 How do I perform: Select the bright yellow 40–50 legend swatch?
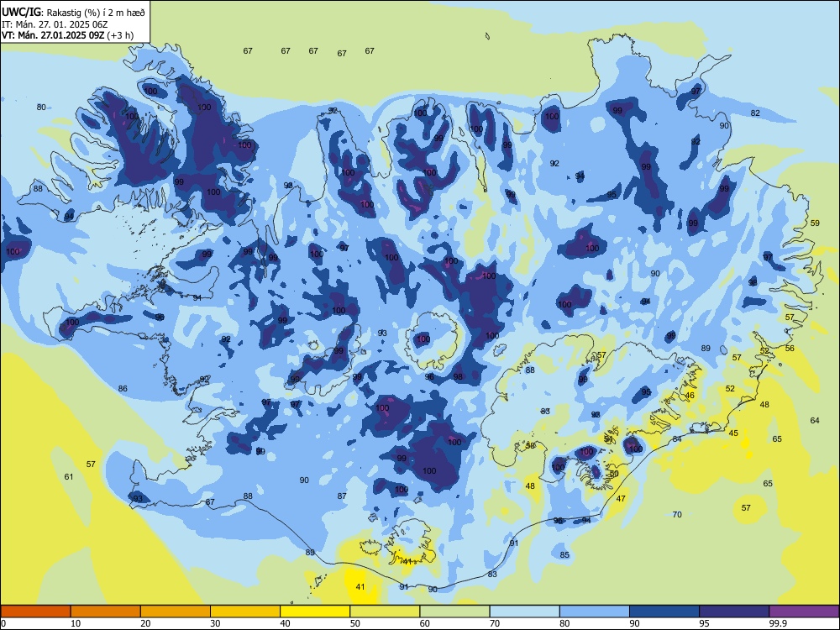click(x=315, y=612)
